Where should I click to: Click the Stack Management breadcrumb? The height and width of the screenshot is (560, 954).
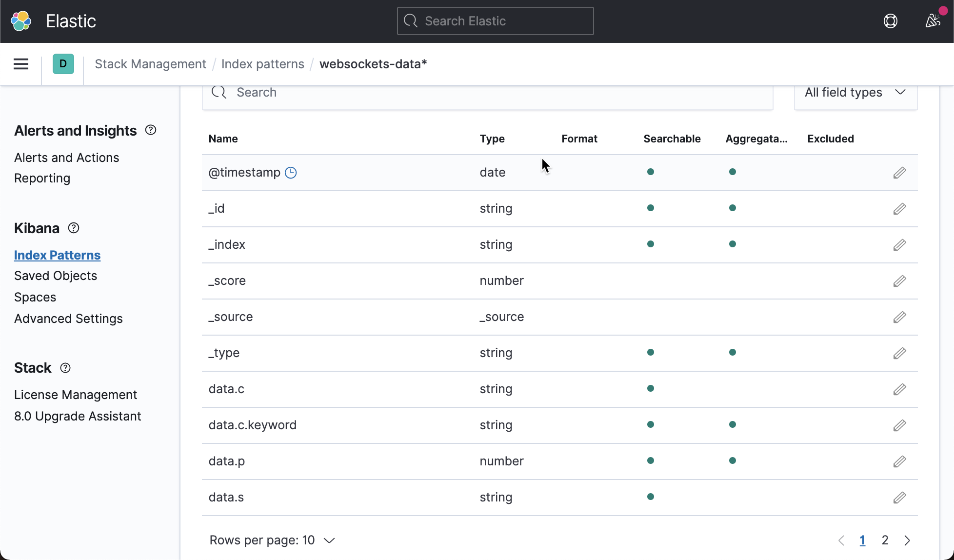(x=150, y=64)
